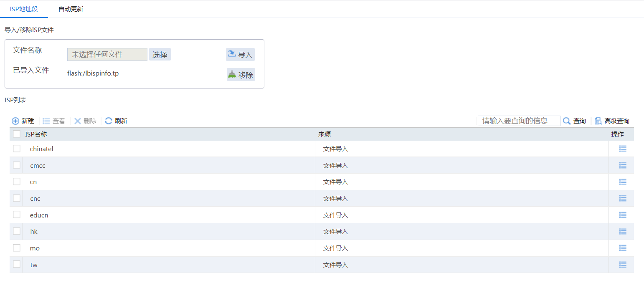Open details icon for hk row

pos(623,231)
